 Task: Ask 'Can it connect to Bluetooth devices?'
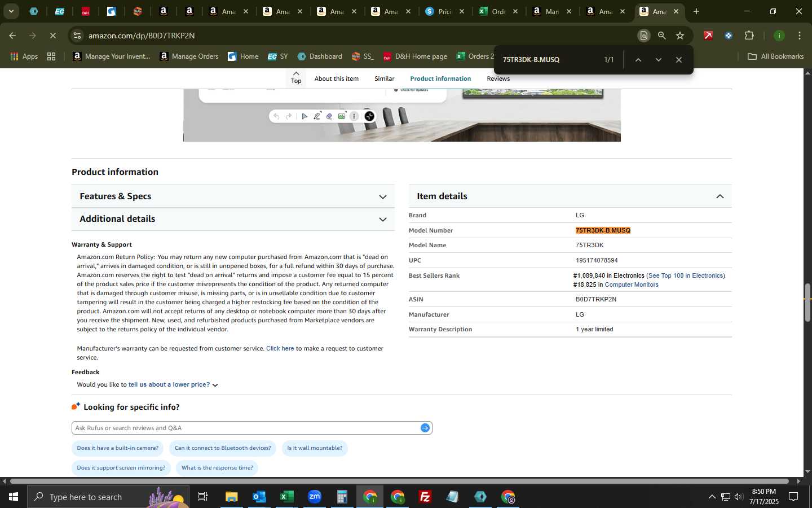pyautogui.click(x=223, y=448)
